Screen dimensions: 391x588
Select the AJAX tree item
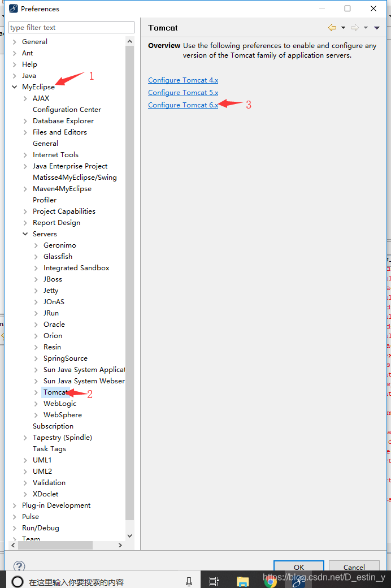[x=41, y=98]
